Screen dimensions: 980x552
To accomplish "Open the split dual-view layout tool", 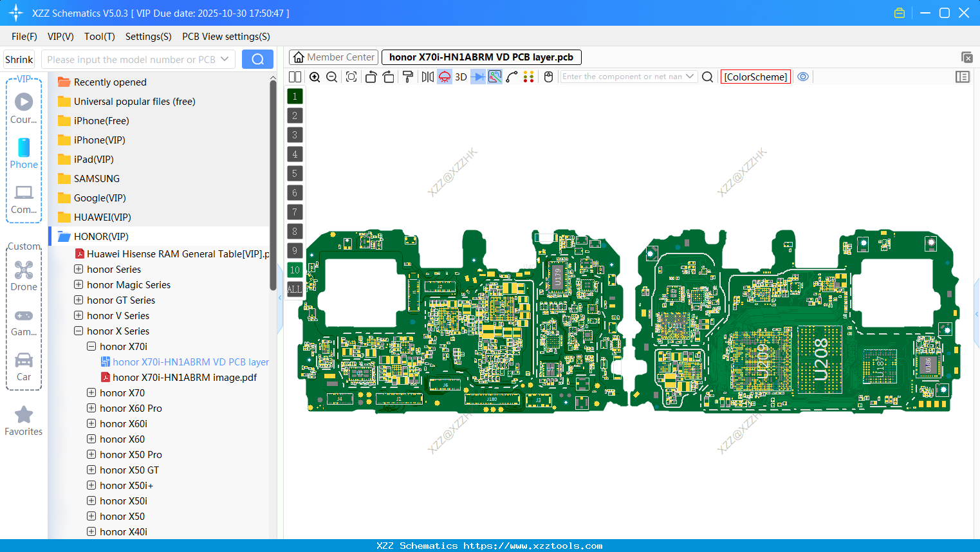I will point(295,77).
